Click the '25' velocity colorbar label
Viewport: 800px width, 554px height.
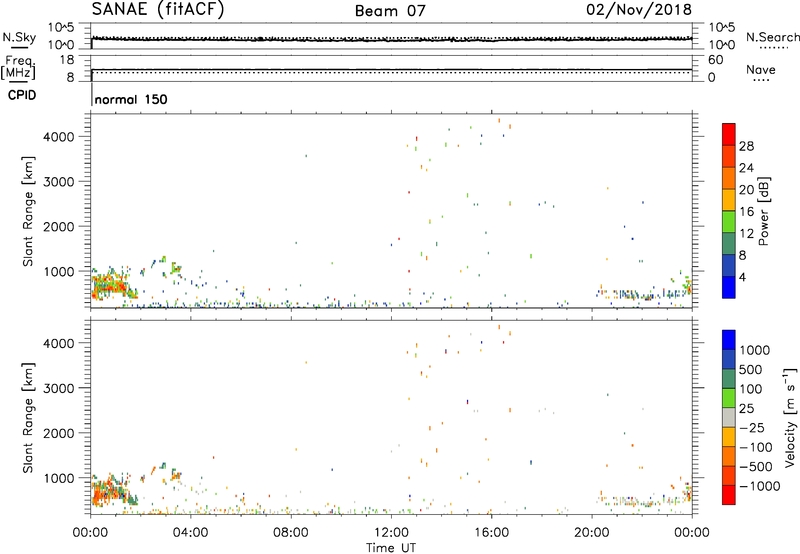[746, 408]
